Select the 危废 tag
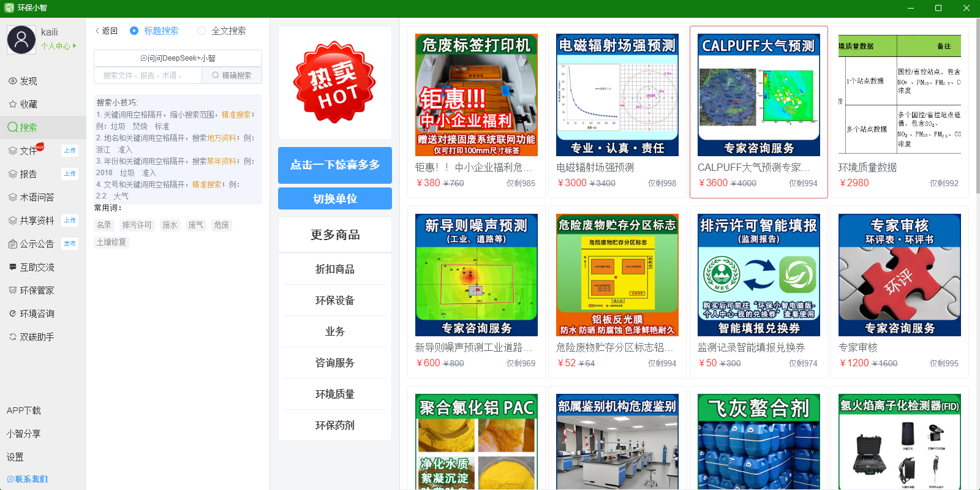Image resolution: width=980 pixels, height=490 pixels. 221,225
